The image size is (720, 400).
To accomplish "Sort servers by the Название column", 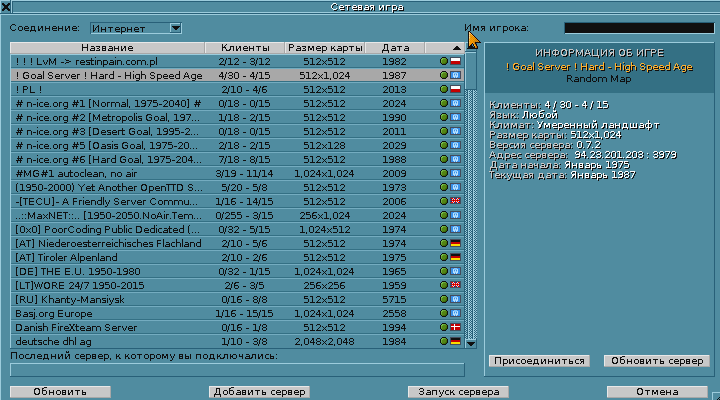I will [x=107, y=48].
